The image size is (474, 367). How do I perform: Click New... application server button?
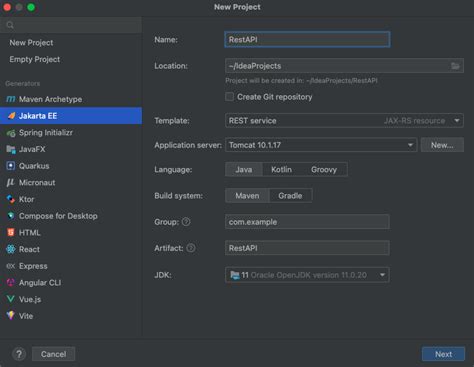coord(442,145)
